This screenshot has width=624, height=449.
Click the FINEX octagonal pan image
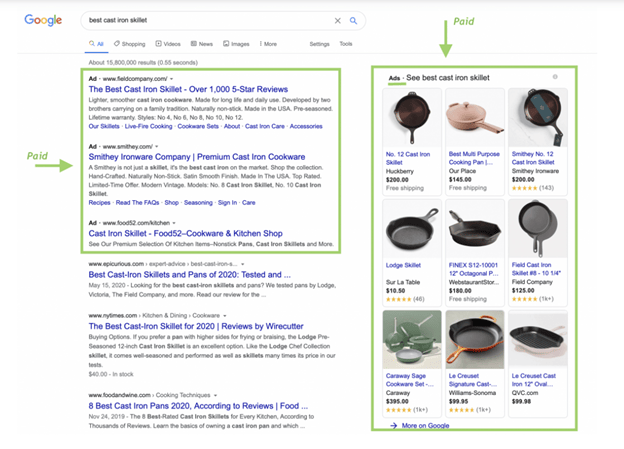pyautogui.click(x=475, y=229)
